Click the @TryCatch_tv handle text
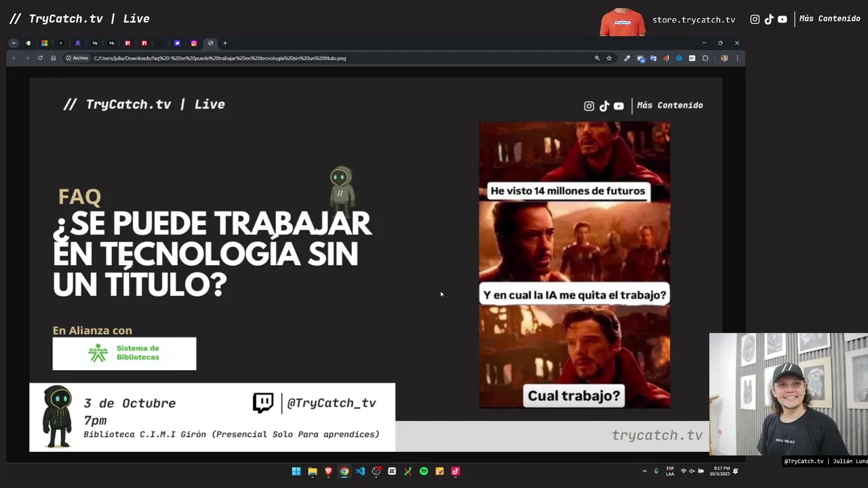Image resolution: width=868 pixels, height=488 pixels. point(332,403)
